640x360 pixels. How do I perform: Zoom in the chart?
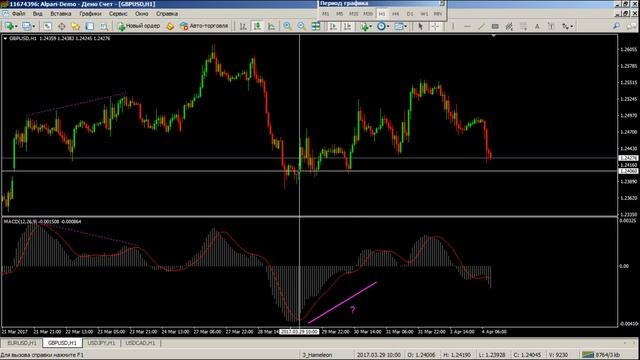pyautogui.click(x=287, y=26)
